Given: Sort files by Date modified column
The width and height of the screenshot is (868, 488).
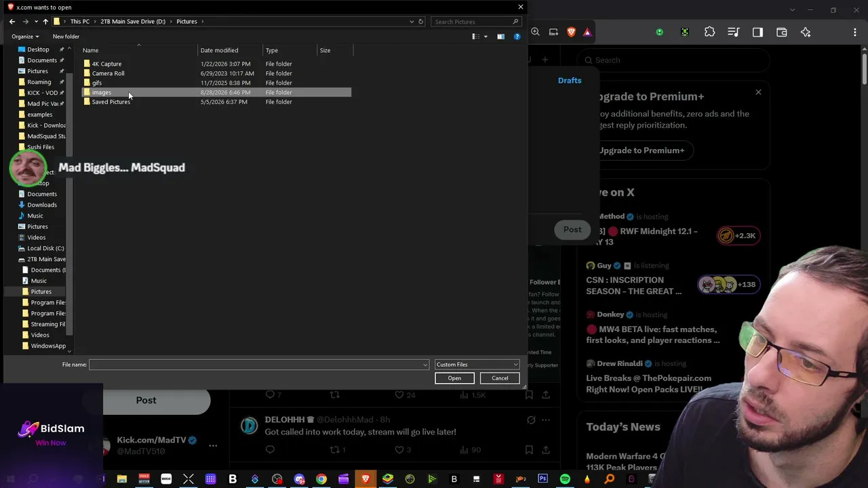Looking at the screenshot, I should (230, 50).
